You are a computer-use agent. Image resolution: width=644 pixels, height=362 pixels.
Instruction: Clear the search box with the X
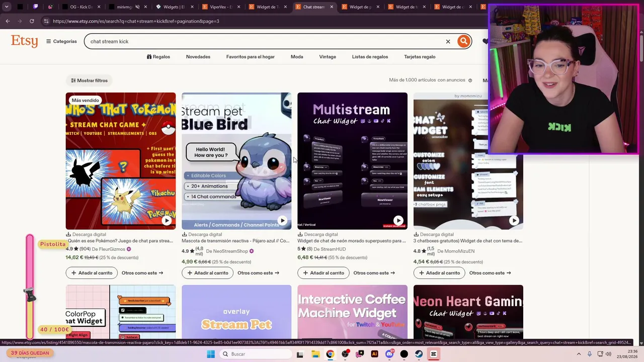click(x=448, y=41)
